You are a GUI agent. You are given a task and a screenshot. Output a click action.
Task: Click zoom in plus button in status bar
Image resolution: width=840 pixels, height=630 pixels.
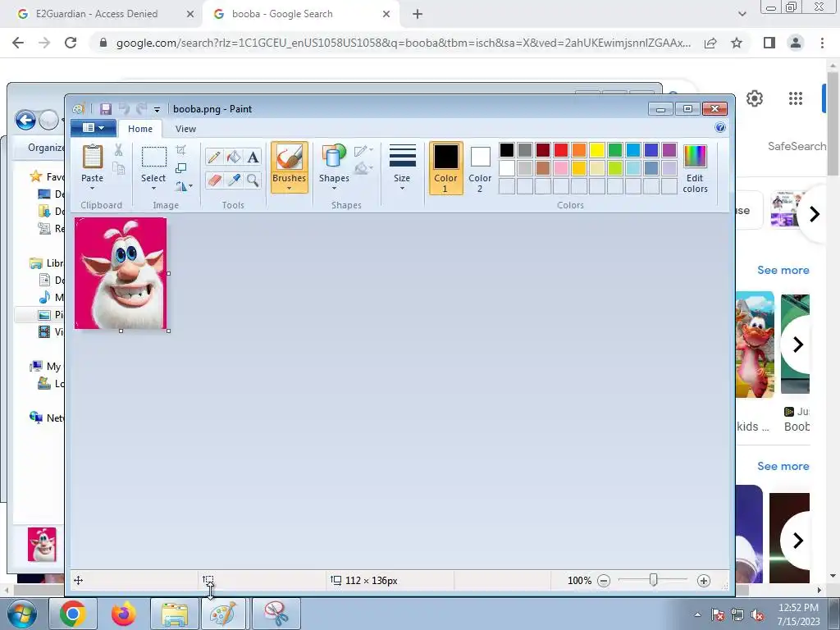pyautogui.click(x=704, y=581)
